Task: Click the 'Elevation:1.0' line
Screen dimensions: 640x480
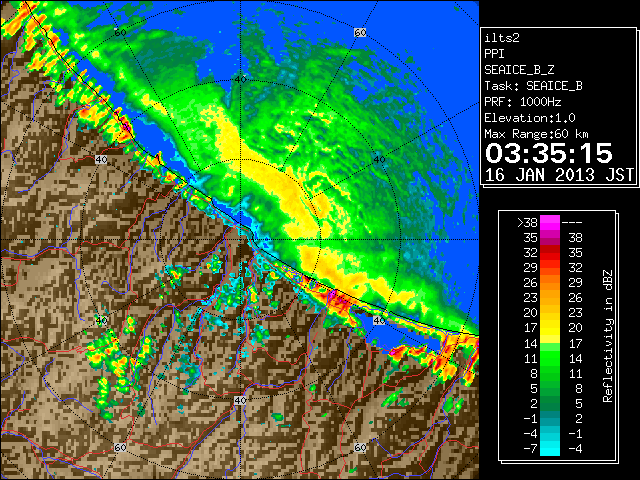Action: pyautogui.click(x=530, y=118)
